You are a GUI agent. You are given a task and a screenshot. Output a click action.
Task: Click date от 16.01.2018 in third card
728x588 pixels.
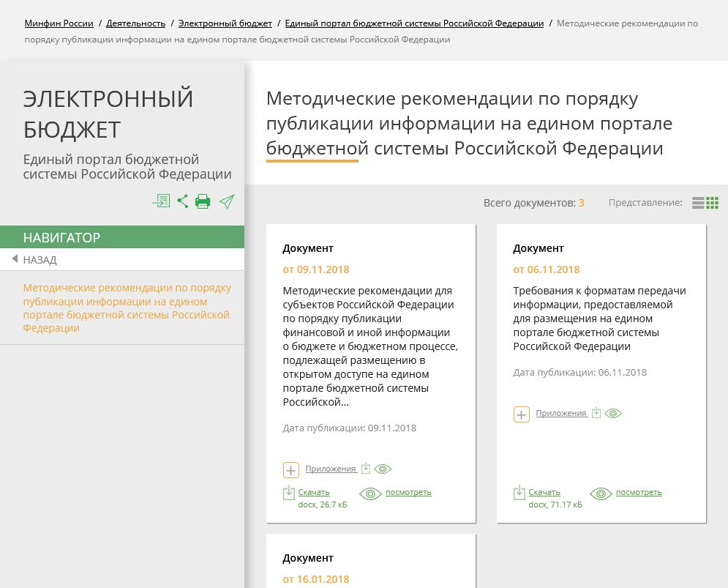click(x=316, y=579)
